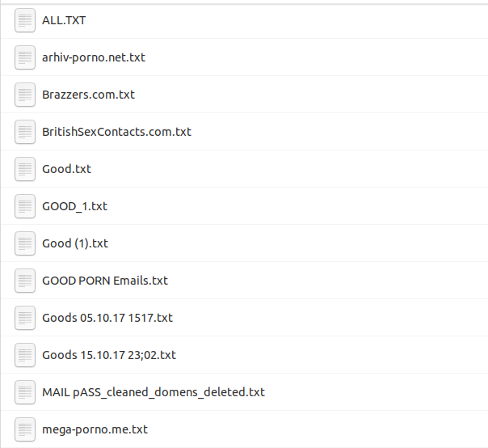The height and width of the screenshot is (448, 488).
Task: Select the icon next to BritishSexContacts.com.txt
Action: click(x=25, y=132)
